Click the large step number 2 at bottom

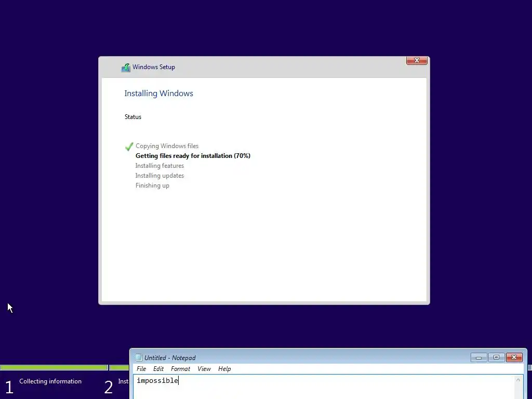point(109,387)
